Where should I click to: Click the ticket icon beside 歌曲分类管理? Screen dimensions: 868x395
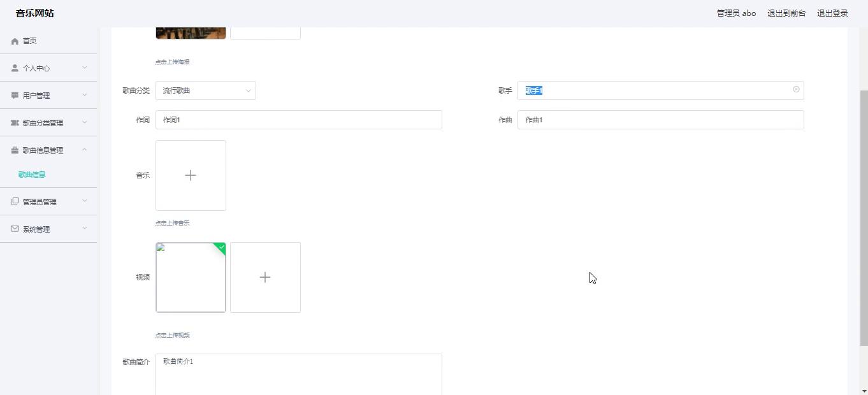(15, 123)
